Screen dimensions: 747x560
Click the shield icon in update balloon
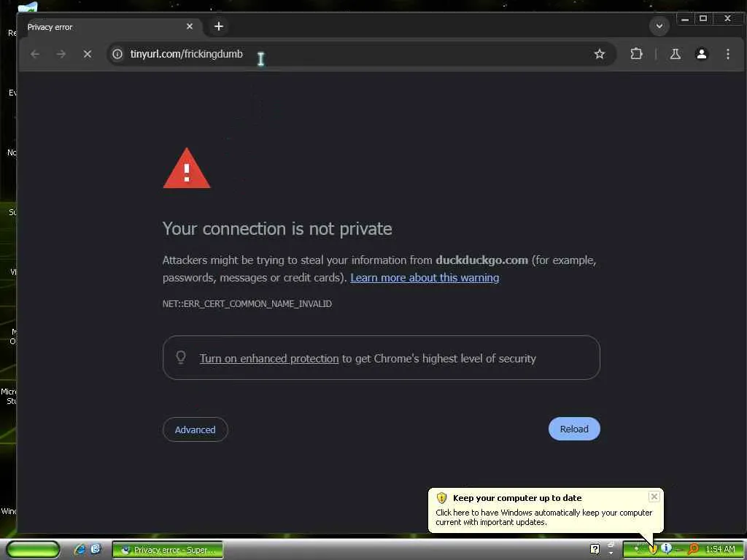pos(441,498)
